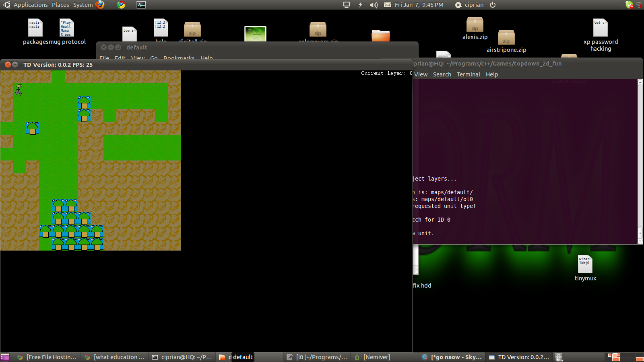Open the alexis.zip desktop file
Viewport: 644px width, 362px height.
pyautogui.click(x=475, y=29)
